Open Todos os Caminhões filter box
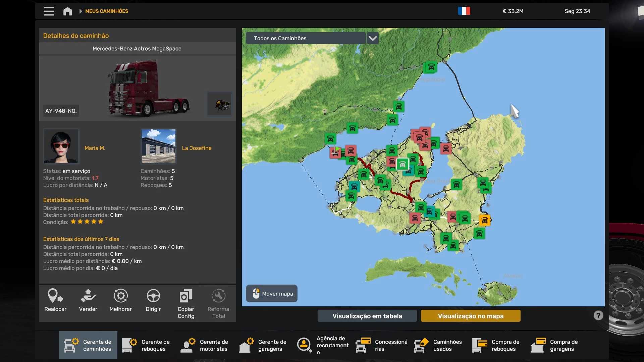The width and height of the screenshot is (644, 362). click(305, 38)
